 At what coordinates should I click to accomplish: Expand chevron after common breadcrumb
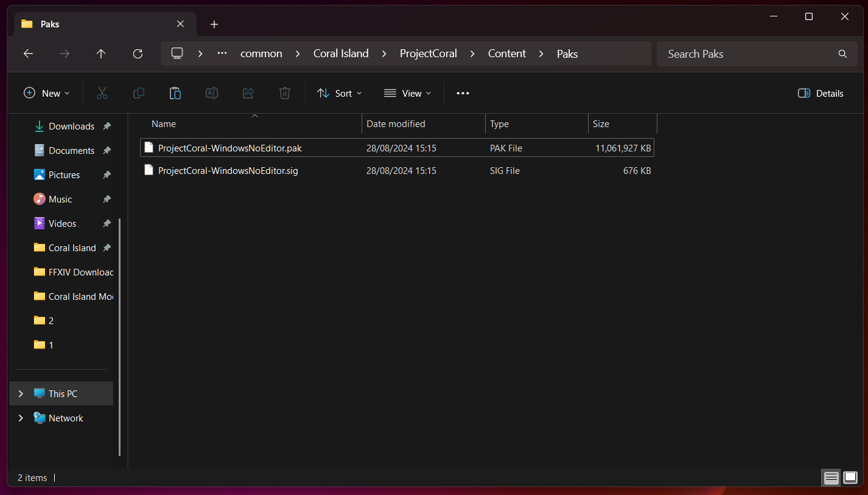point(298,54)
